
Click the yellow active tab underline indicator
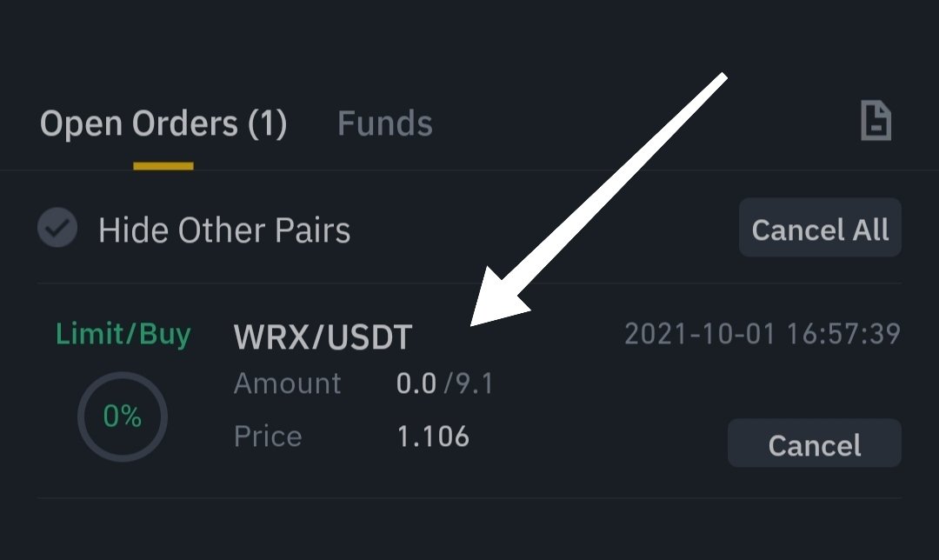coord(163,165)
